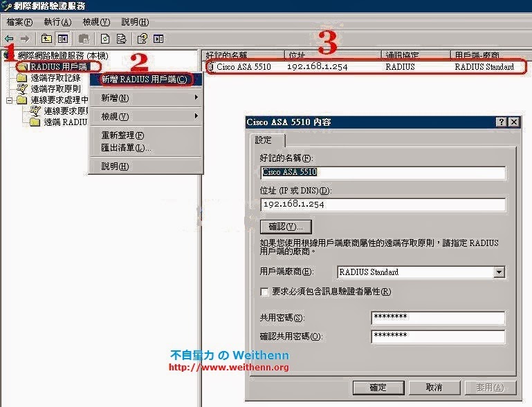
Task: Click the 確認共用密碼 password field
Action: tap(438, 337)
